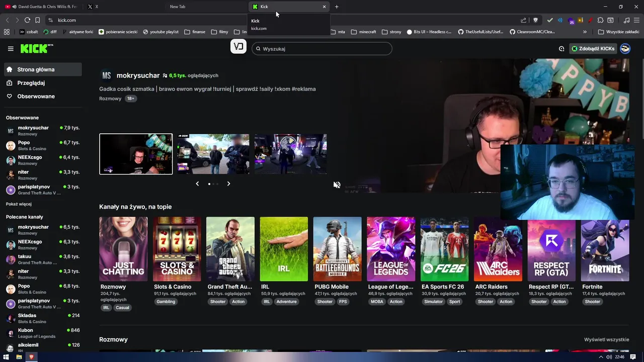Open the user profile avatar in Kick header
The image size is (644, 362).
(x=625, y=49)
